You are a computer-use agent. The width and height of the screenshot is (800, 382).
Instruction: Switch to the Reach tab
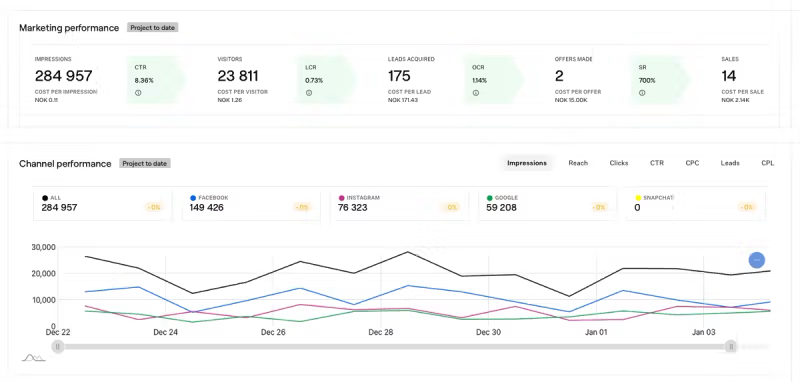tap(578, 163)
